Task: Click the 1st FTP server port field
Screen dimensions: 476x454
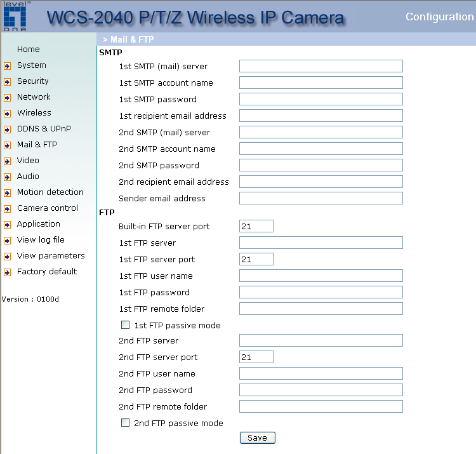Action: [256, 259]
